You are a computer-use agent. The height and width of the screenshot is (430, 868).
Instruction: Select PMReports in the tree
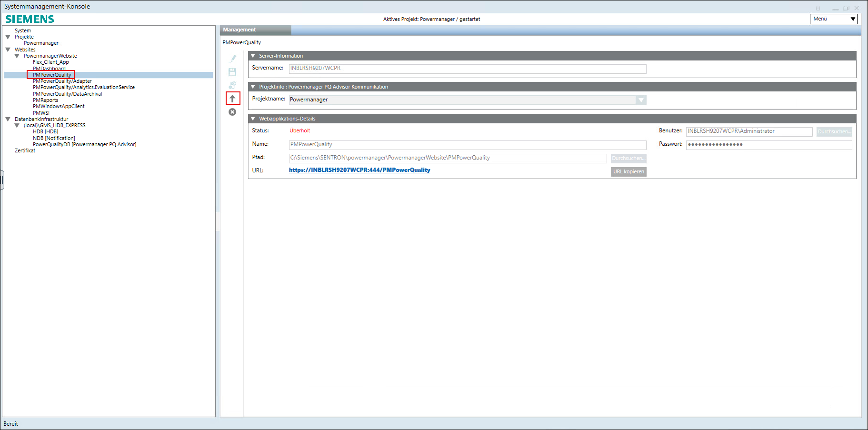[x=45, y=100]
